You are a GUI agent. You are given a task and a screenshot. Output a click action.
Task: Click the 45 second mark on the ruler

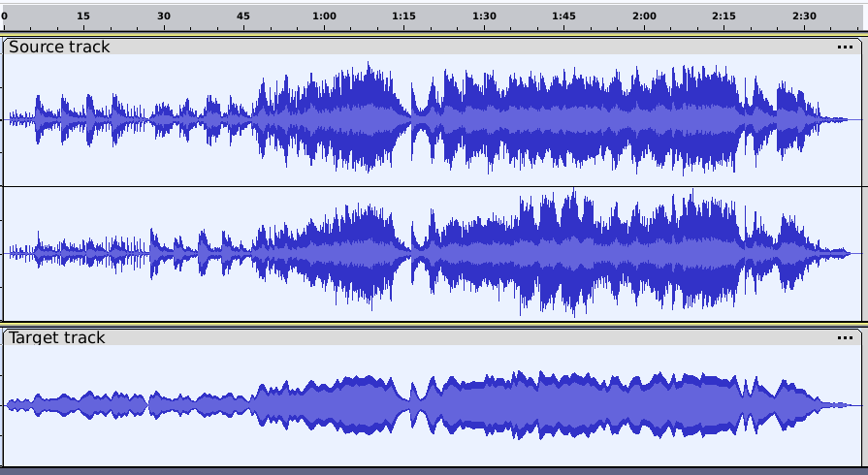[243, 16]
